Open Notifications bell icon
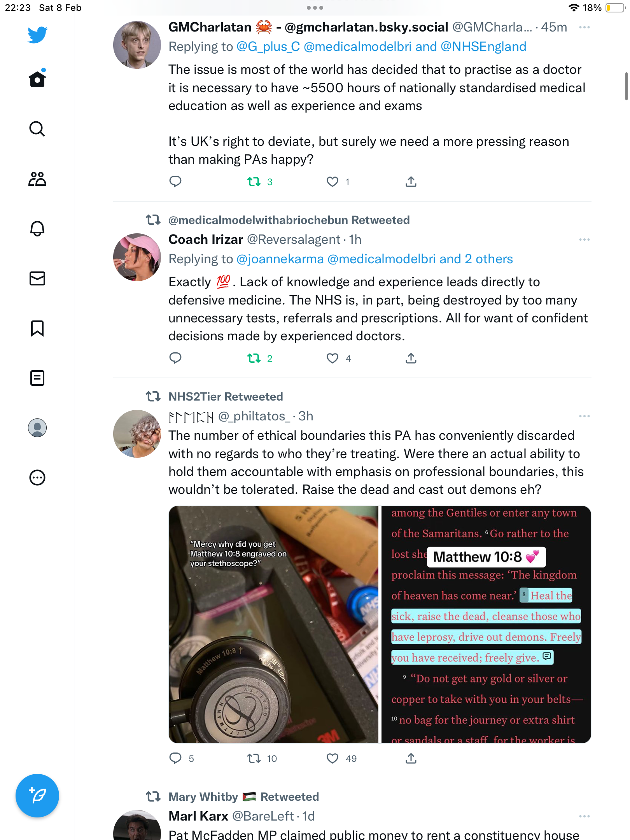The height and width of the screenshot is (840, 630). point(37,229)
